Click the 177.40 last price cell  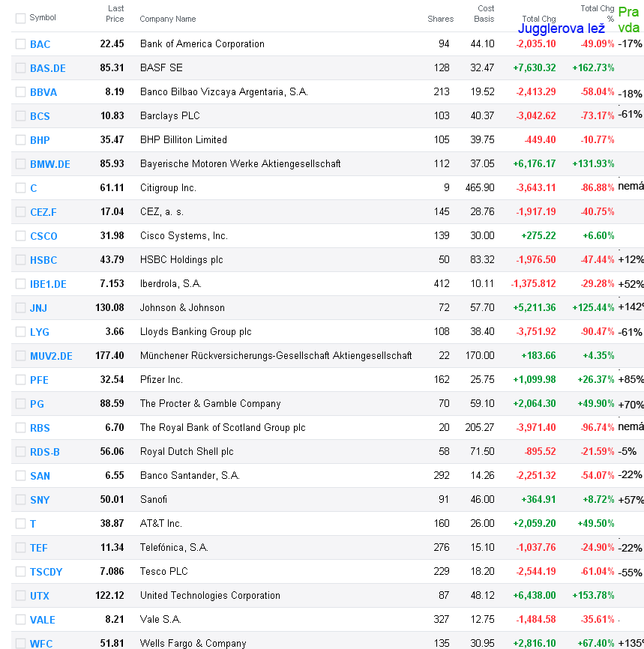pos(109,356)
